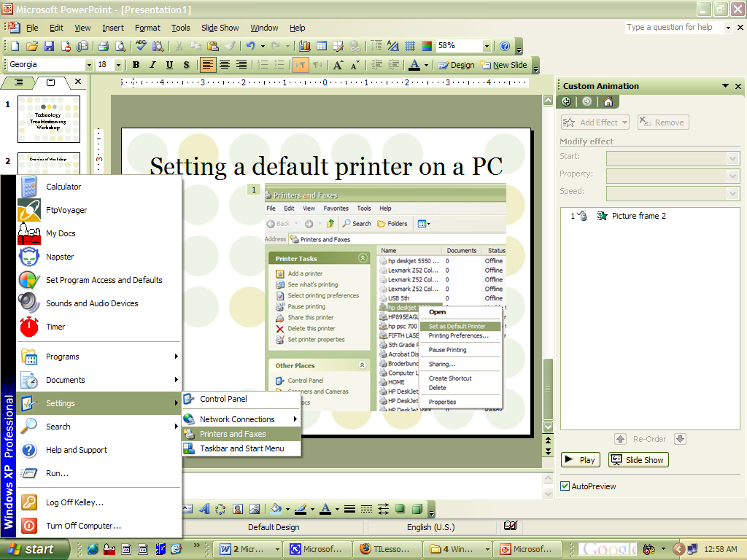The width and height of the screenshot is (747, 560).
Task: Toggle Align Left paragraph alignment
Action: tap(207, 65)
